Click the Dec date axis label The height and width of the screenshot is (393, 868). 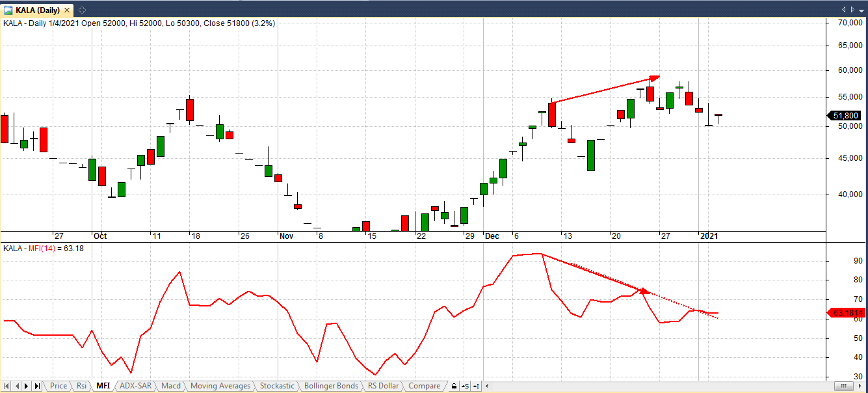[492, 236]
